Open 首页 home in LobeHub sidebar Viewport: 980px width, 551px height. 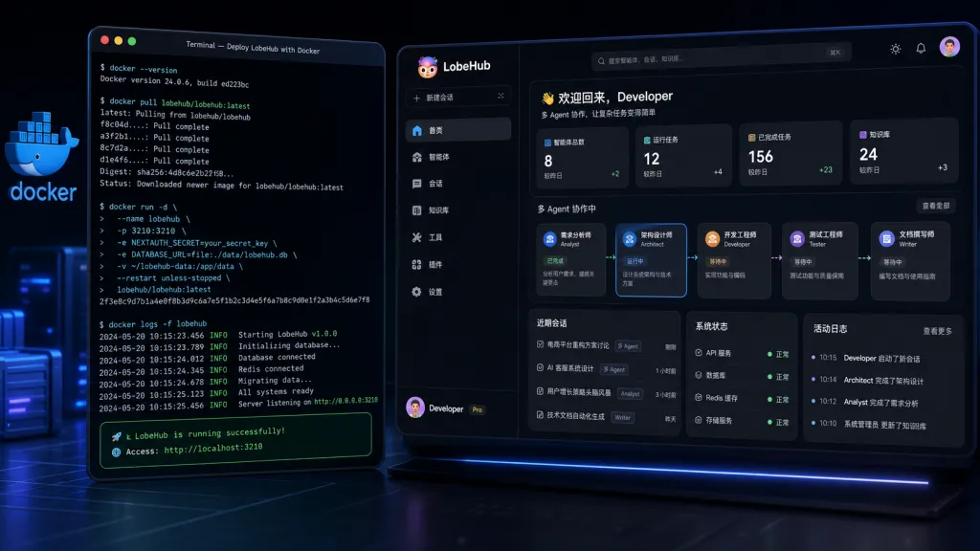tap(458, 130)
